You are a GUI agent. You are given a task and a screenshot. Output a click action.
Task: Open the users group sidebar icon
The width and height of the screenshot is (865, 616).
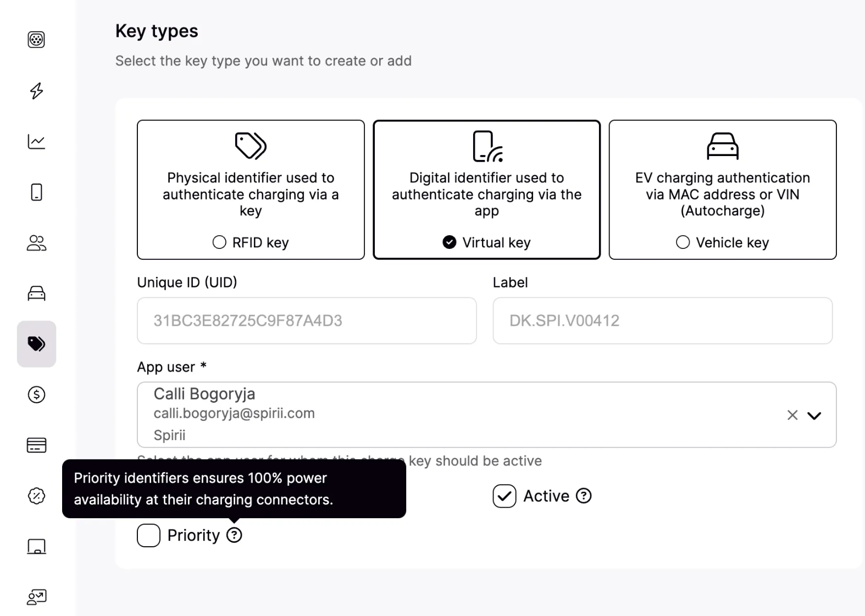pos(36,243)
